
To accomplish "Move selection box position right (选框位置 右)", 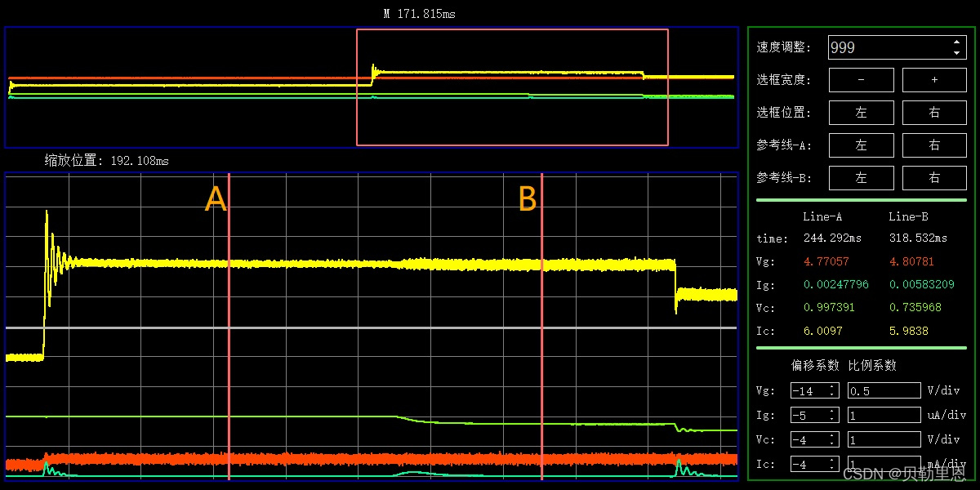I will pos(934,113).
